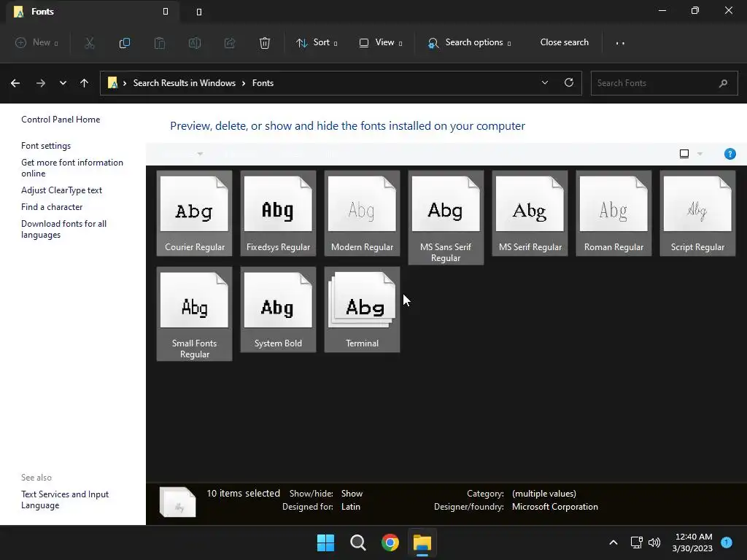The width and height of the screenshot is (747, 560).
Task: Refresh the Fonts folder
Action: tap(569, 82)
